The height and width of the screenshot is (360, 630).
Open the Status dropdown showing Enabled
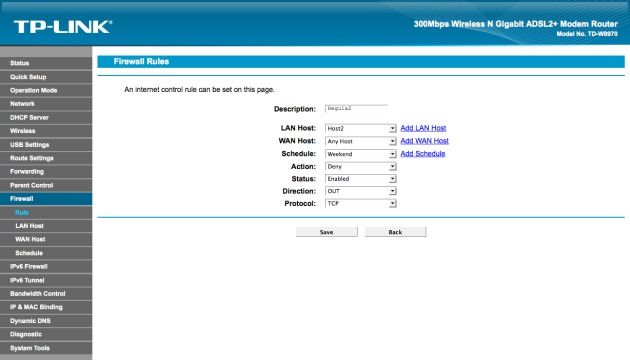tap(360, 179)
